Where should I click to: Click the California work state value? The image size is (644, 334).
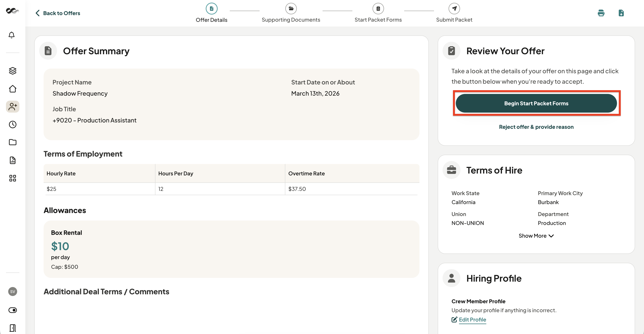pyautogui.click(x=463, y=202)
